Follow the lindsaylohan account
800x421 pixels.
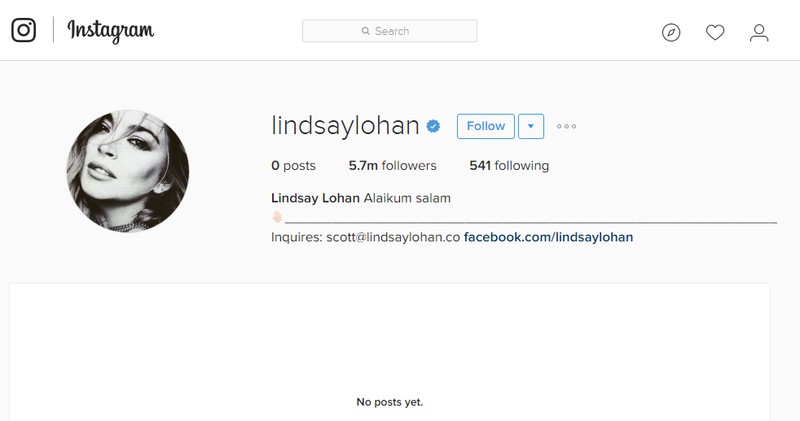point(486,126)
